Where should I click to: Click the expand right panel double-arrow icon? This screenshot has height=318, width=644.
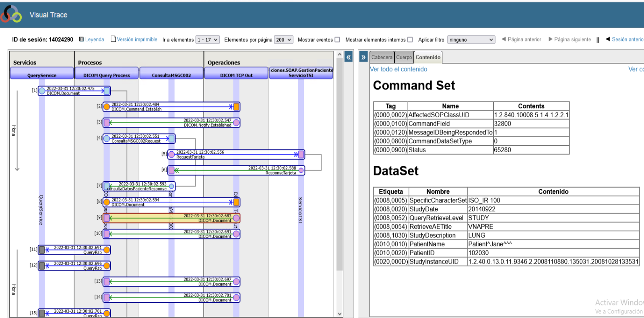[363, 57]
